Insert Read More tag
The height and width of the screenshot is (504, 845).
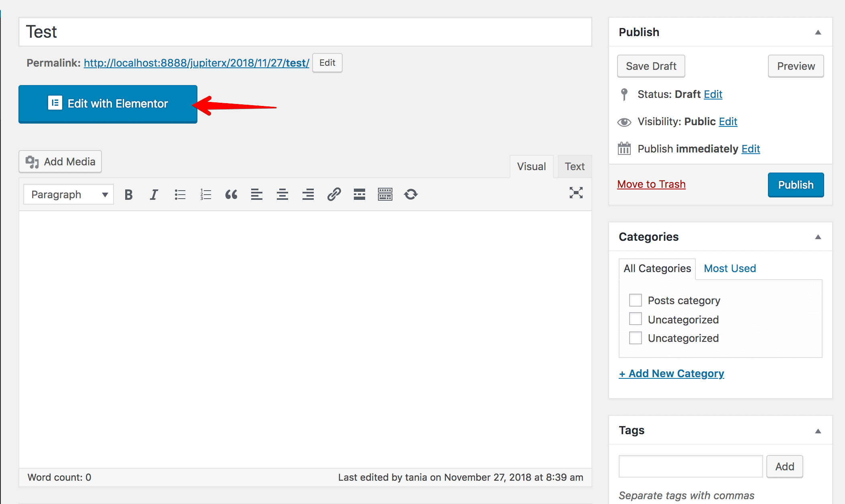[x=359, y=195]
